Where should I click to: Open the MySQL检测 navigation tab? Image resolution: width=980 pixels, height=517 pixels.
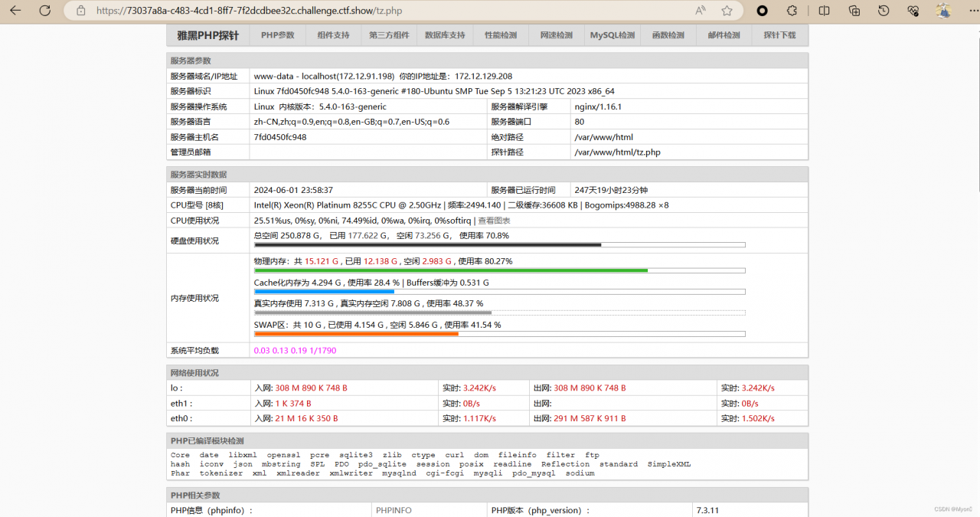[612, 35]
